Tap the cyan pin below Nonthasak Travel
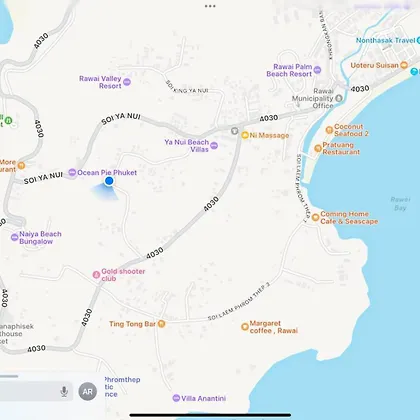The height and width of the screenshot is (420, 420). pyautogui.click(x=415, y=71)
